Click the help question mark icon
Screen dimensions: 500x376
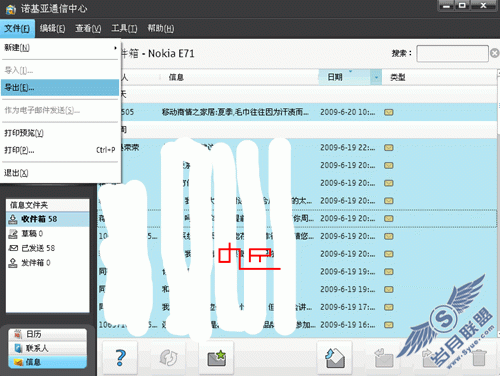120,358
